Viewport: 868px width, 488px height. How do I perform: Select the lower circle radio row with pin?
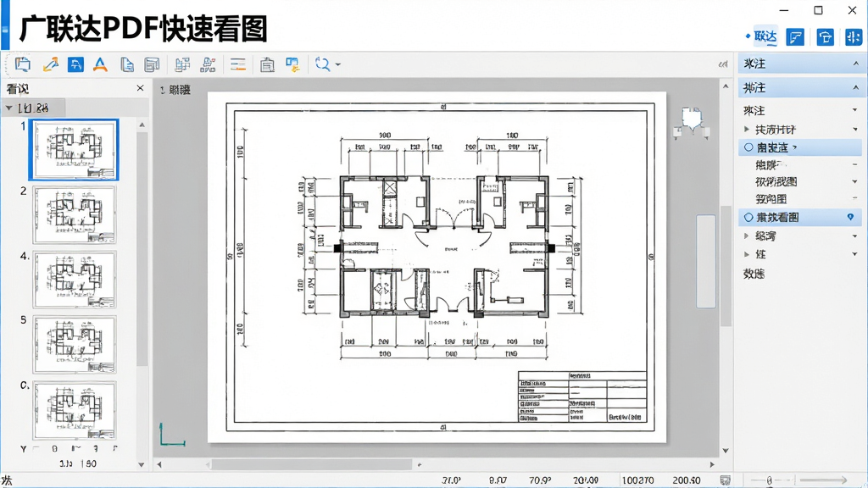tap(800, 218)
